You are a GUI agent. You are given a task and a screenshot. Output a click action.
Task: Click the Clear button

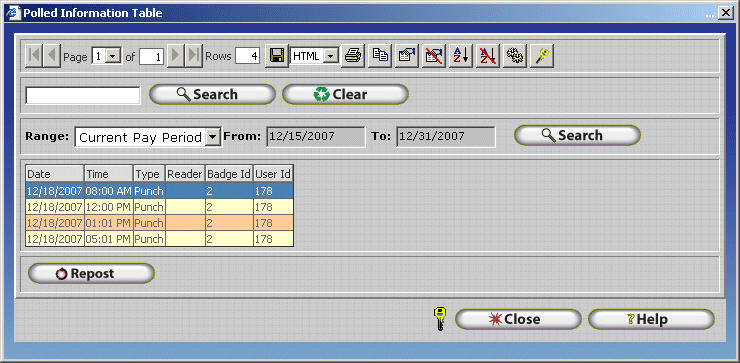345,94
